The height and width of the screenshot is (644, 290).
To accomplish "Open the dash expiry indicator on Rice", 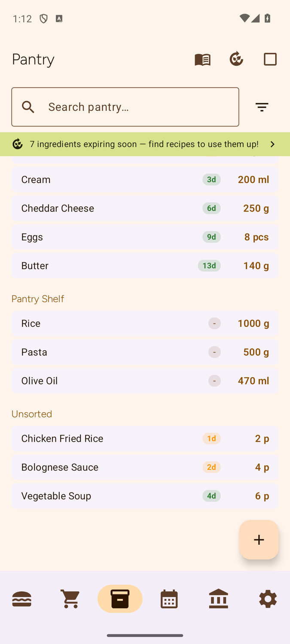I will click(x=214, y=323).
